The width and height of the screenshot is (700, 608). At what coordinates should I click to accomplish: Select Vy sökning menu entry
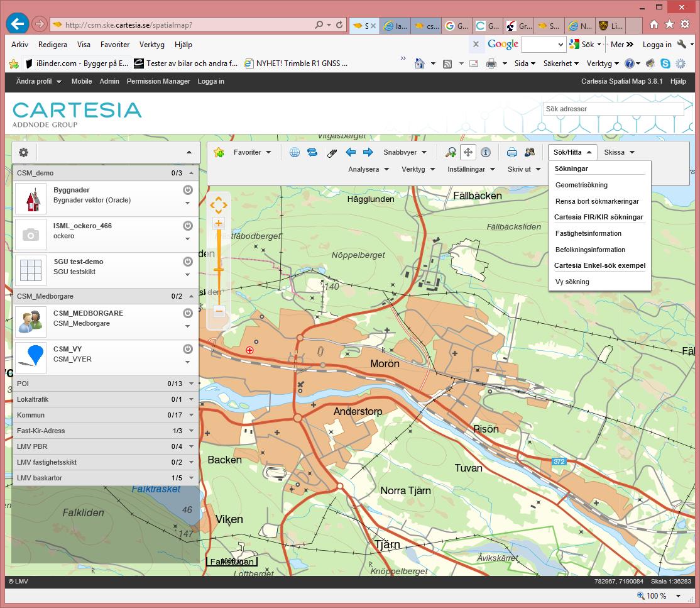pyautogui.click(x=572, y=282)
